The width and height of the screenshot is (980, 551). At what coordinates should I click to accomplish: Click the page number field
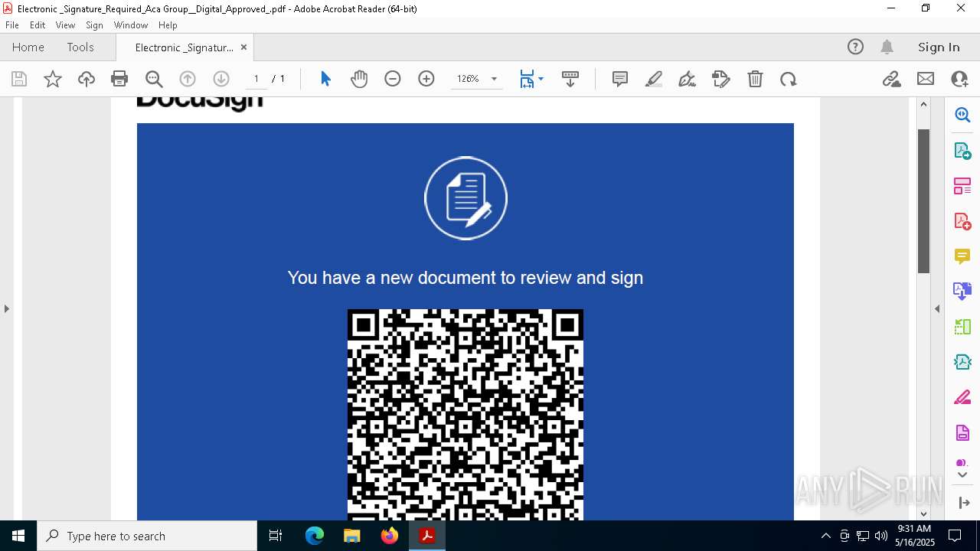(x=256, y=79)
